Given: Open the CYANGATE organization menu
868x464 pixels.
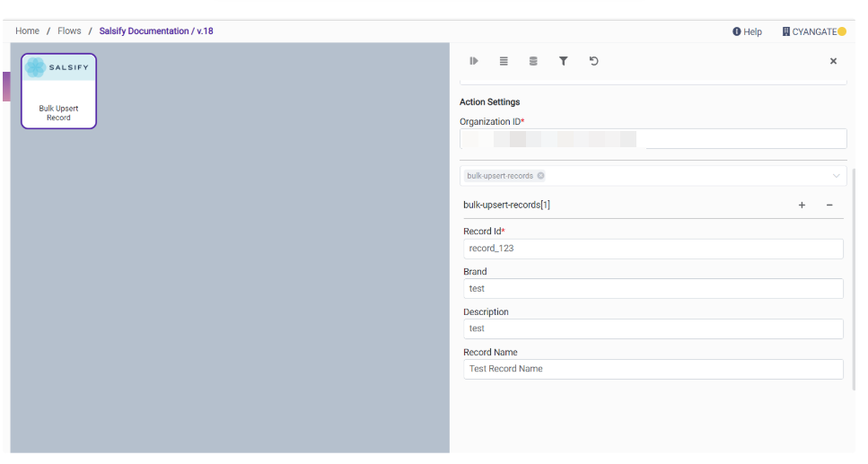Looking at the screenshot, I should [813, 31].
